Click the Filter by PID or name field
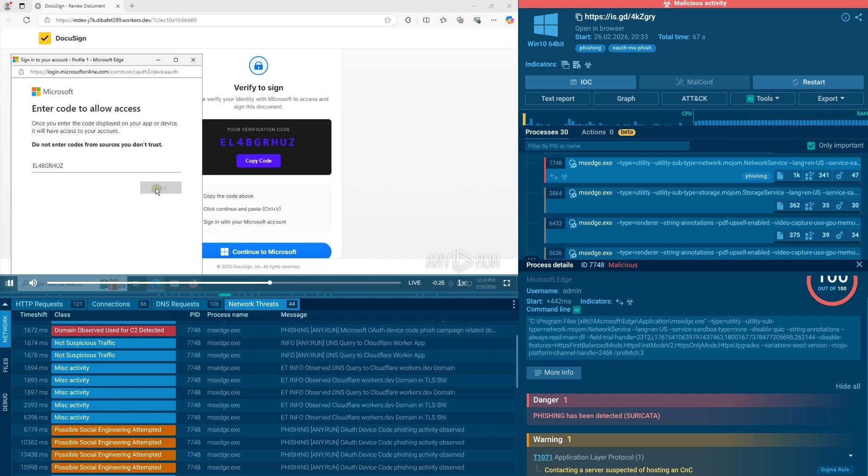This screenshot has width=868, height=476. coord(607,146)
